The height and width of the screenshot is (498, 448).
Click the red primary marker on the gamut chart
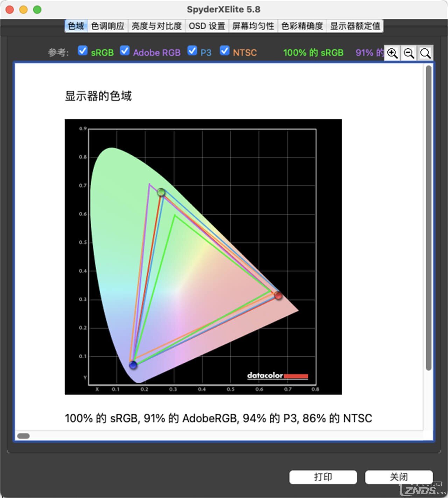278,296
